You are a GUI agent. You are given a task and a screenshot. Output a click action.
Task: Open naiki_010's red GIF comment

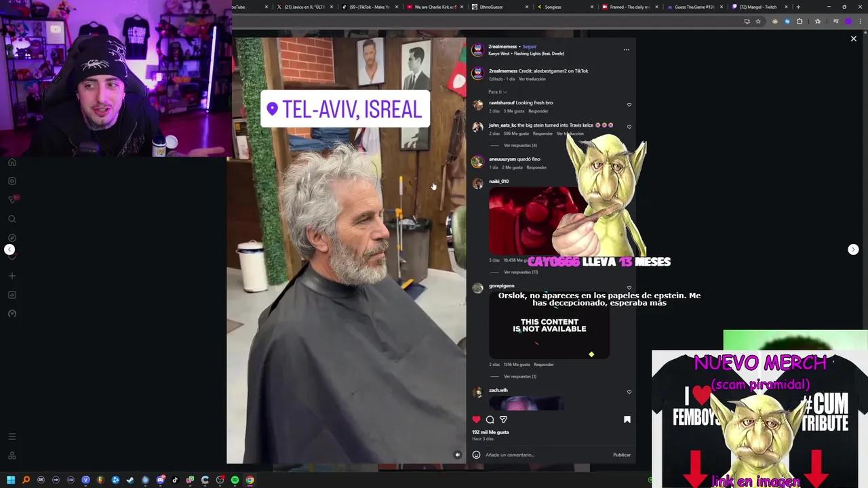[537, 220]
